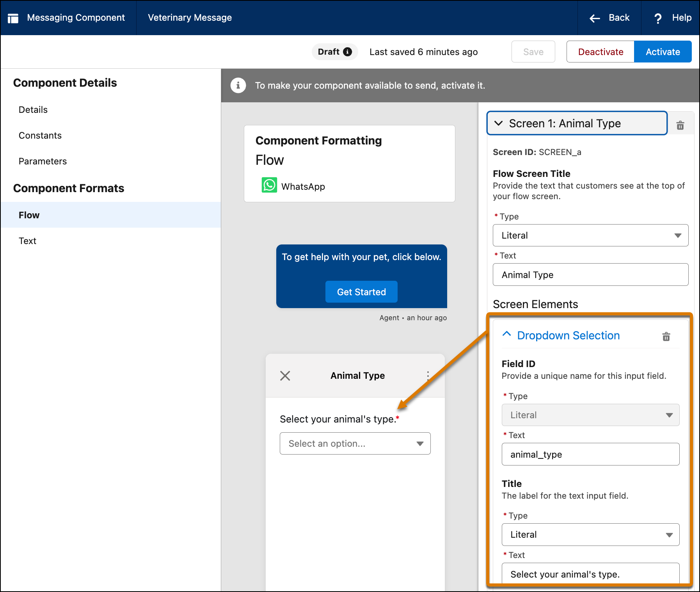
Task: Open the Title Type dropdown
Action: [590, 535]
